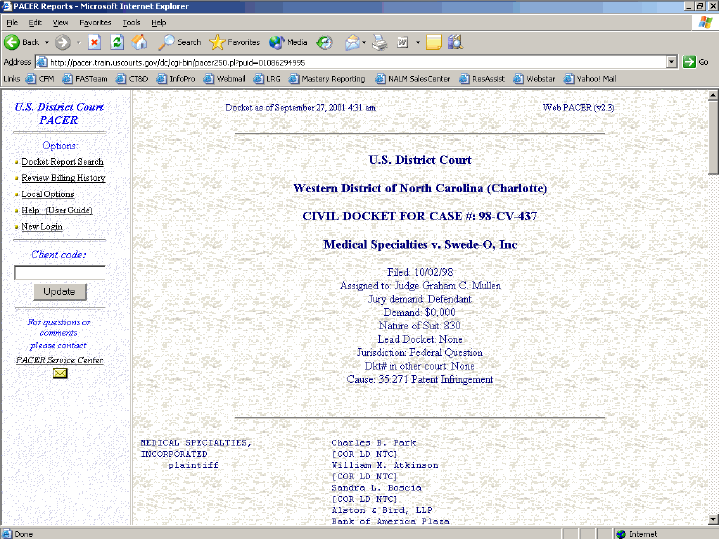Click the 'Web PACER (v2.3)' text
The image size is (719, 539).
pyautogui.click(x=578, y=107)
